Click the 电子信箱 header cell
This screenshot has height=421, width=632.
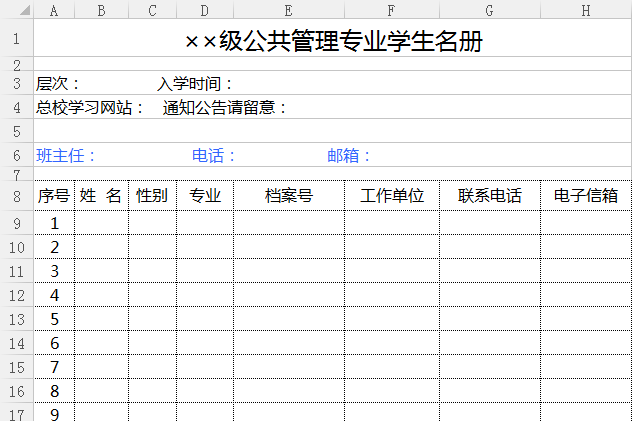(585, 196)
